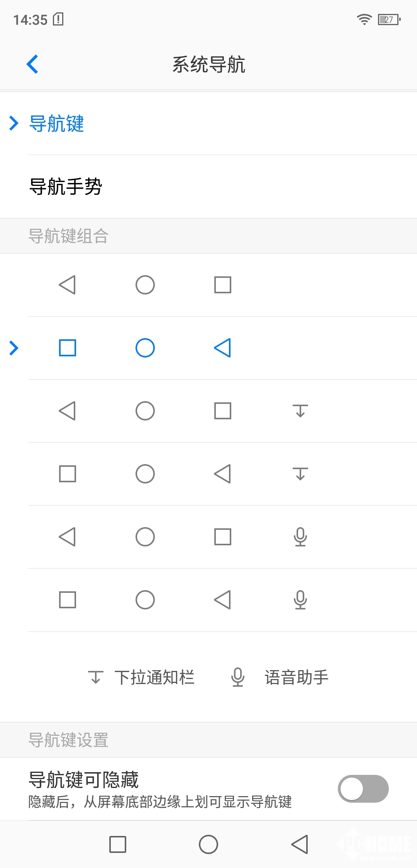
Task: Select the 导航键 navigation mode option
Action: pyautogui.click(x=57, y=124)
